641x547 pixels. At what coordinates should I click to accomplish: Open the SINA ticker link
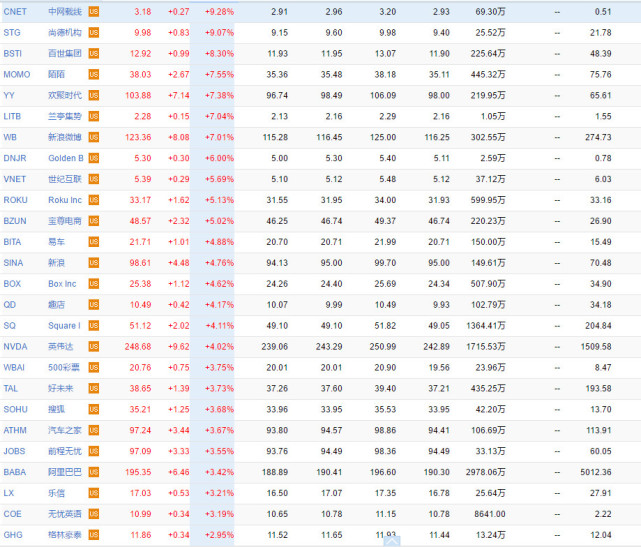(x=13, y=263)
